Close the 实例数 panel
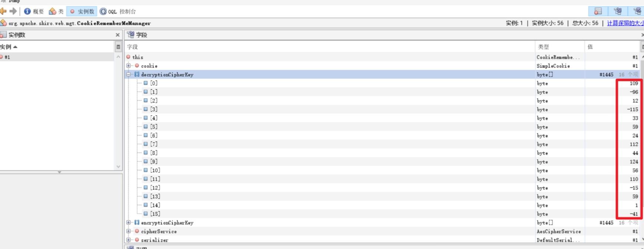This screenshot has height=249, width=644. click(118, 35)
